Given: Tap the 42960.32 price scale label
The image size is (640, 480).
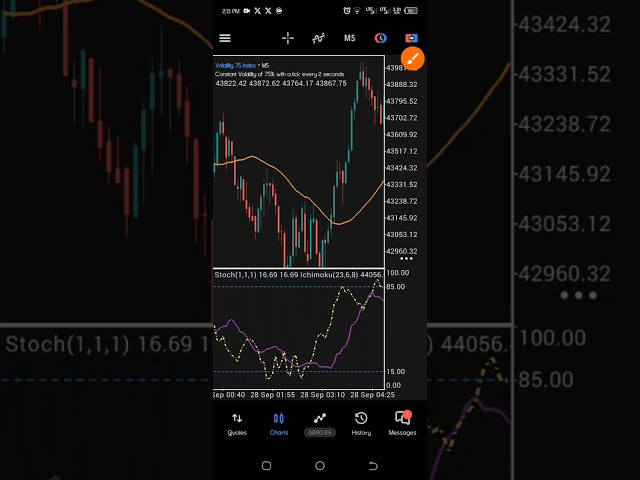Looking at the screenshot, I should (x=402, y=251).
